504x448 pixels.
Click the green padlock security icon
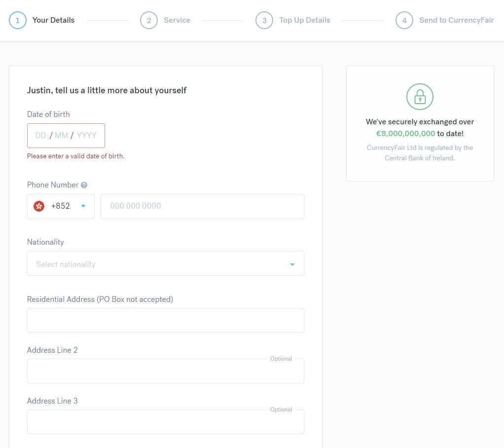[420, 97]
